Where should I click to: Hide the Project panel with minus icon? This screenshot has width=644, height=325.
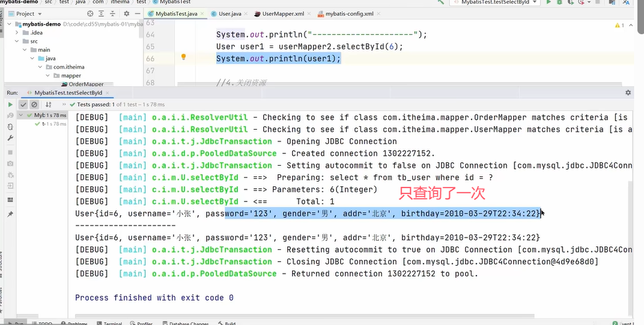(137, 14)
